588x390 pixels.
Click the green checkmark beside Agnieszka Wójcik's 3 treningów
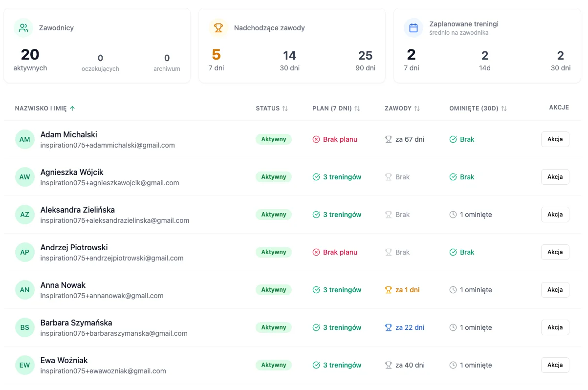(316, 177)
